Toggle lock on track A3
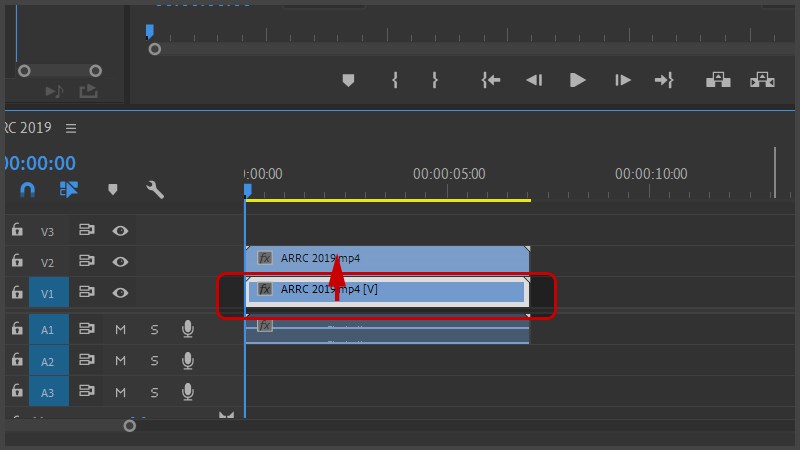The image size is (800, 450). (17, 391)
